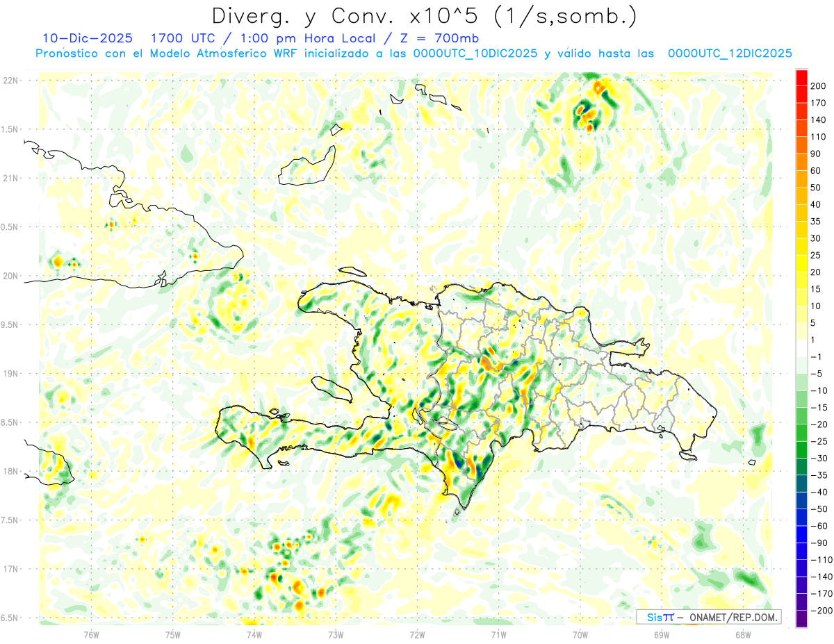Click the 75W longitude label
Image resolution: width=834 pixels, height=644 pixels.
pos(173,634)
